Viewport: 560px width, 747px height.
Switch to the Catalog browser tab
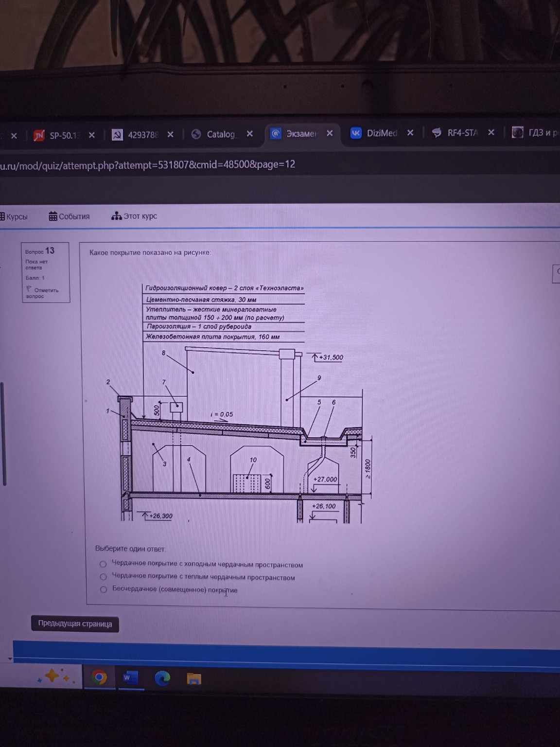tap(220, 134)
